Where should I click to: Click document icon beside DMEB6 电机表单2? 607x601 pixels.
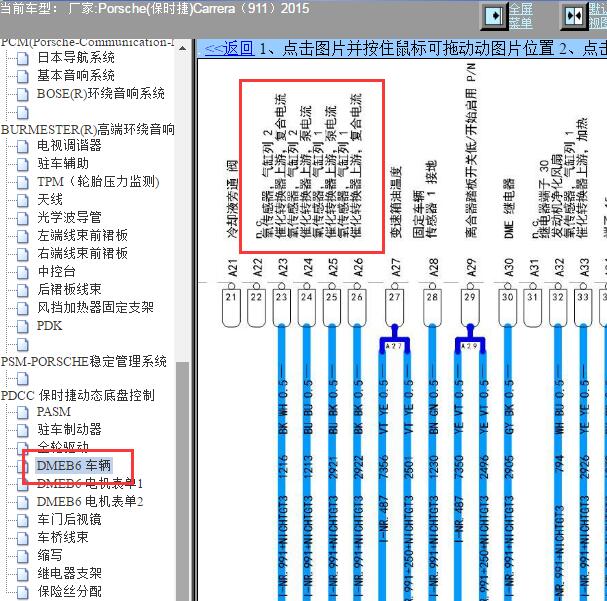coord(22,502)
